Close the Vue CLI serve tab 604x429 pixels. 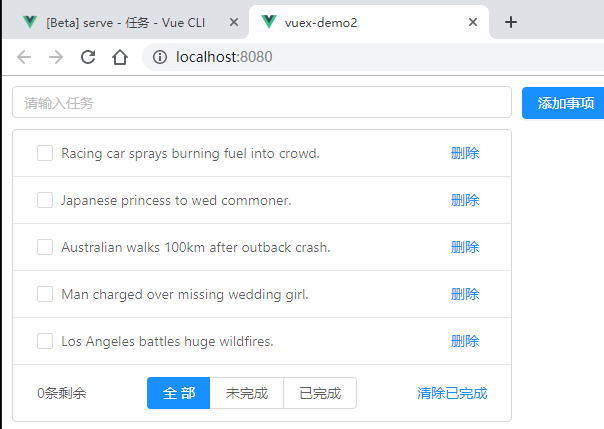coord(234,22)
